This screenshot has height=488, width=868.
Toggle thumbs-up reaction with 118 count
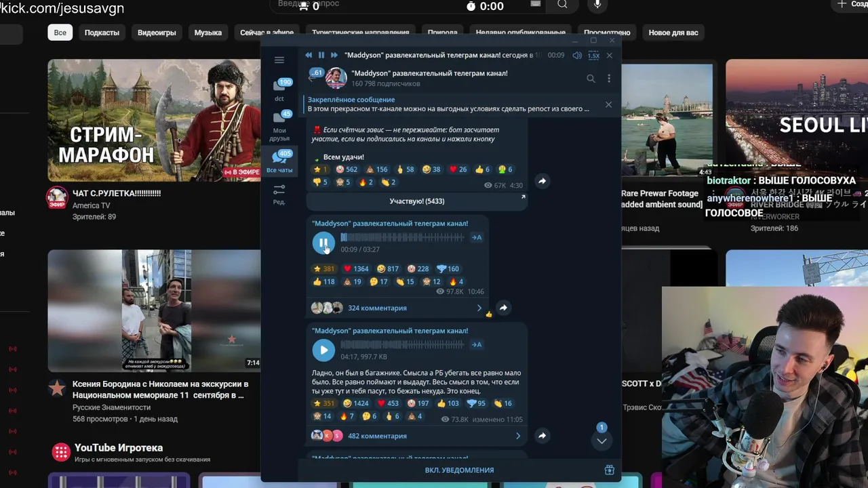tap(324, 281)
